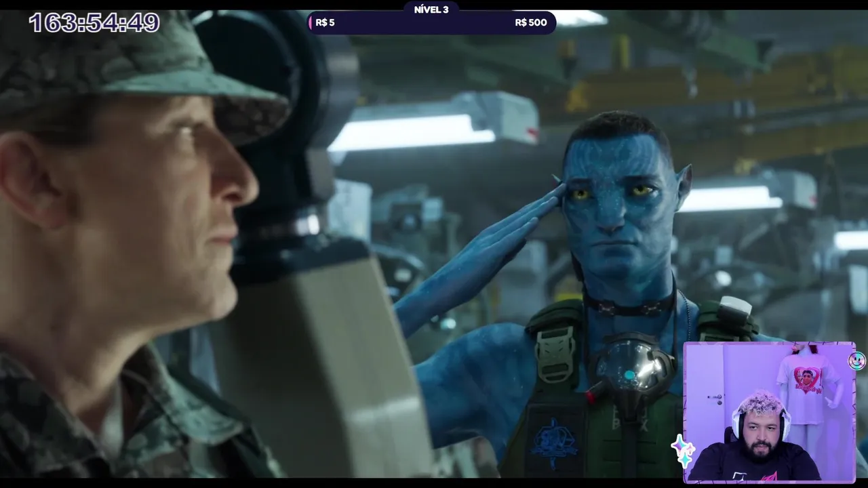Click the smiley emoji badge on webcam frame

click(x=857, y=361)
